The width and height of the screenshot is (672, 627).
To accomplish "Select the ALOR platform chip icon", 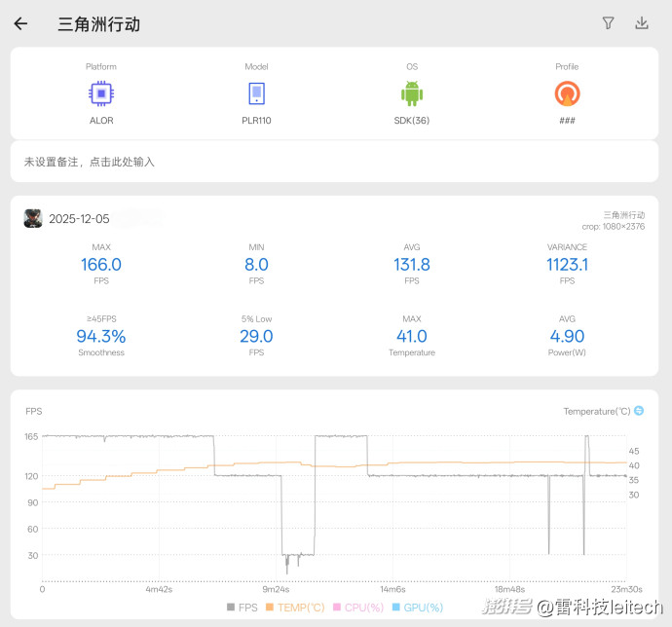I will point(101,93).
